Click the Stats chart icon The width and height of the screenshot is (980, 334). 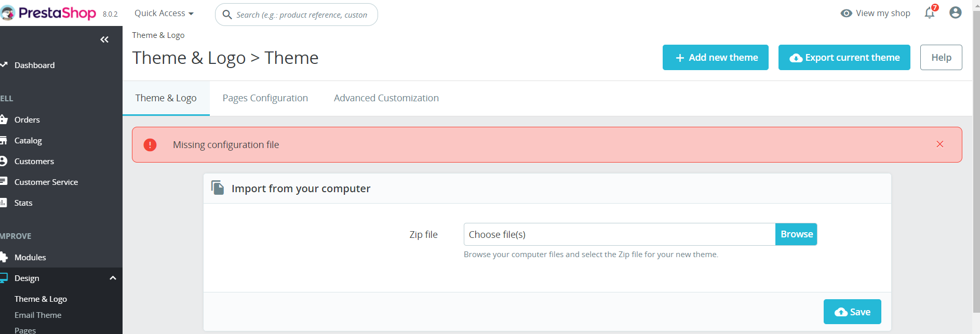coord(4,203)
